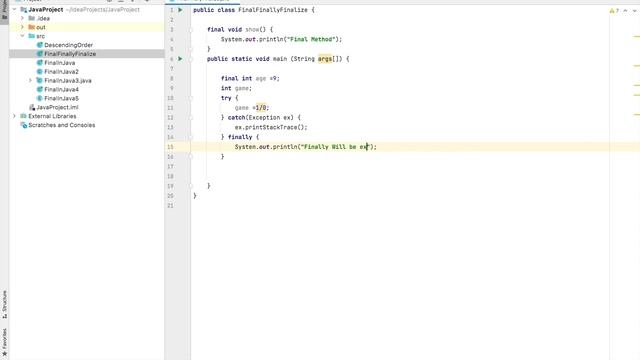Select DescendingOrder in the project tree
Image resolution: width=640 pixels, height=360 pixels.
pyautogui.click(x=69, y=45)
